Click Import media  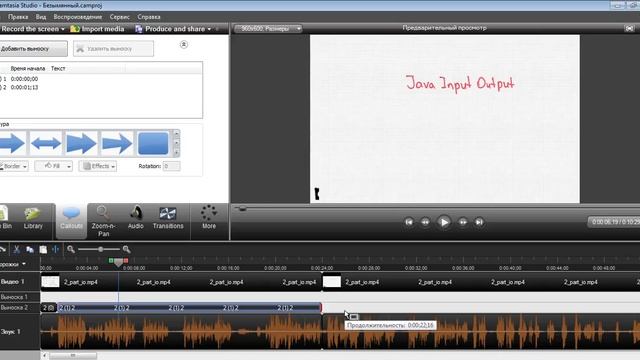click(97, 29)
